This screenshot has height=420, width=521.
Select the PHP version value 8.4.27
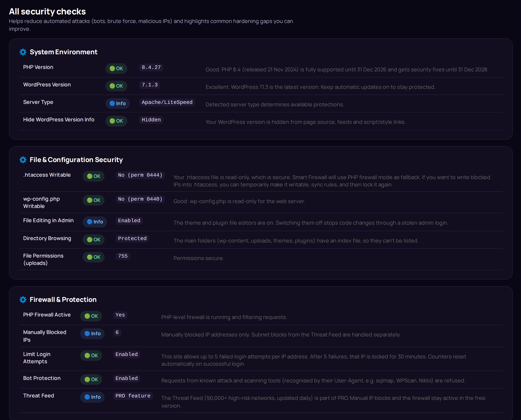tap(151, 67)
